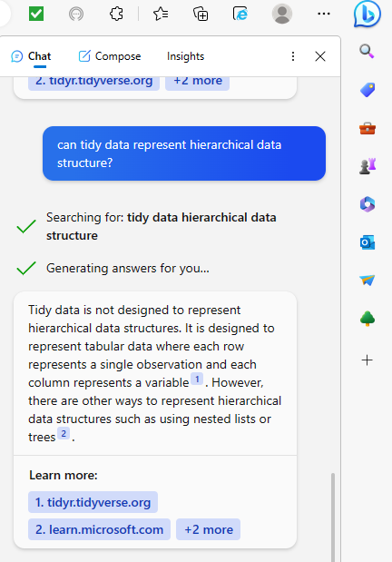
Task: Click the Drop paper-plane sidebar icon
Action: point(367,281)
